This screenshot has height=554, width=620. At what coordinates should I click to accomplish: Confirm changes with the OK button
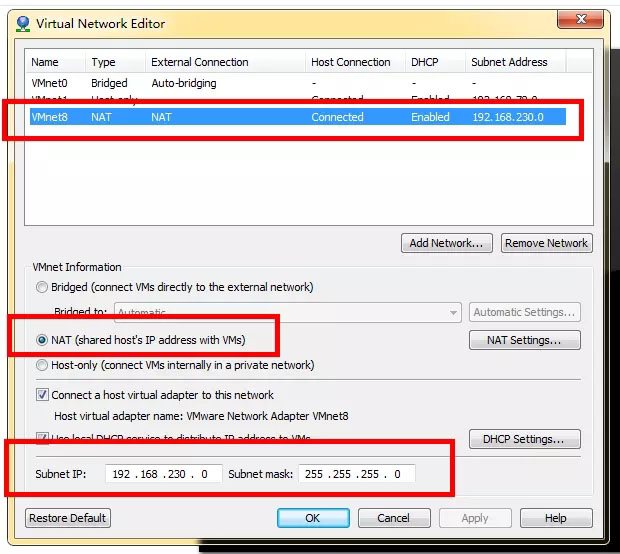pyautogui.click(x=313, y=518)
